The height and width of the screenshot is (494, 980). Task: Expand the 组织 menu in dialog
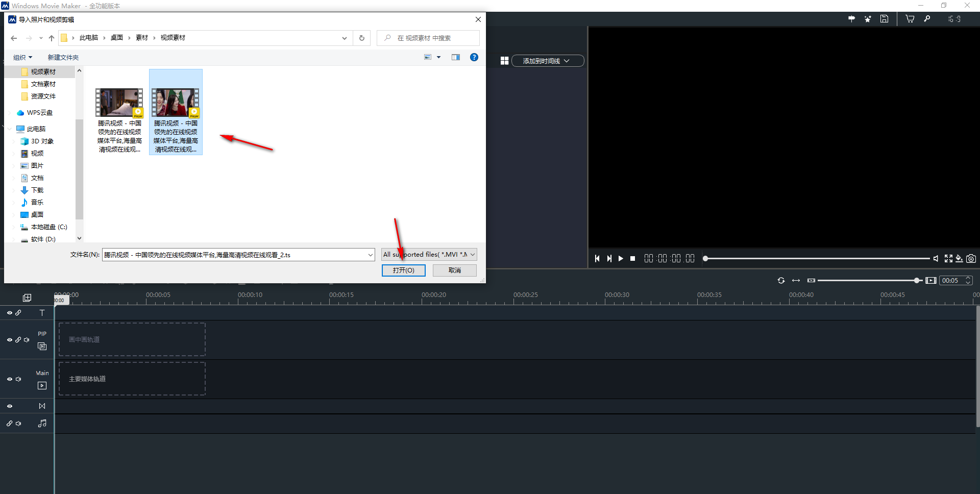22,58
